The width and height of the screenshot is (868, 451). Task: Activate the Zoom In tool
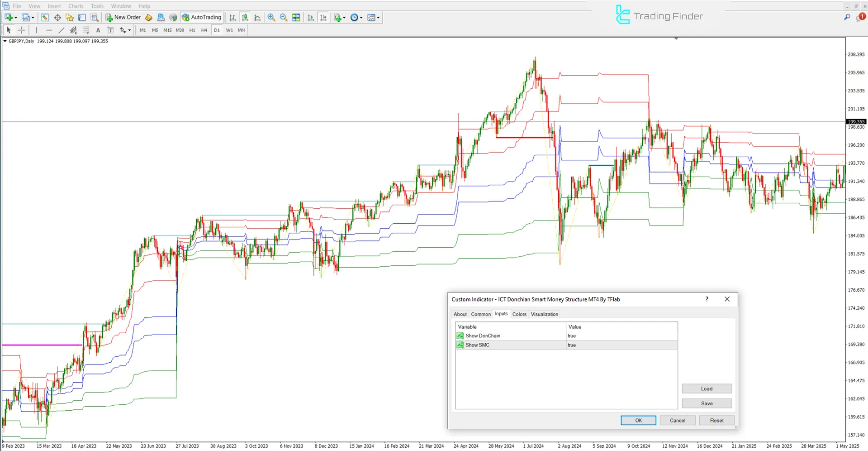click(271, 17)
